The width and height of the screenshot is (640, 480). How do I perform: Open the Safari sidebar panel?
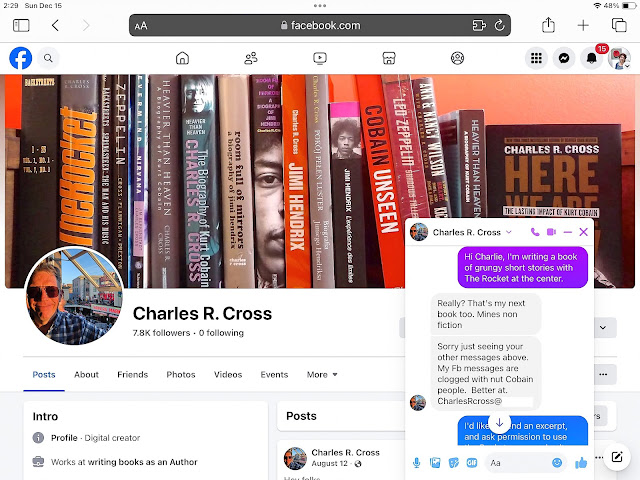click(21, 25)
